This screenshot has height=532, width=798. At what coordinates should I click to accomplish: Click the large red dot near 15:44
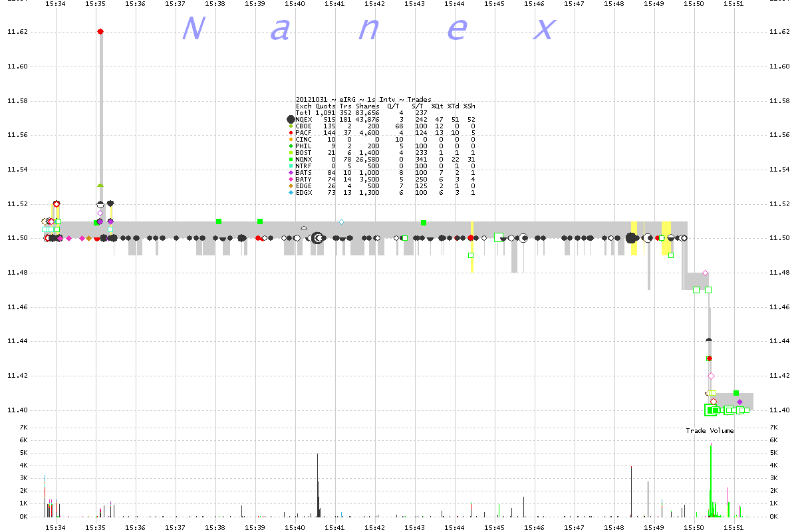tap(471, 237)
